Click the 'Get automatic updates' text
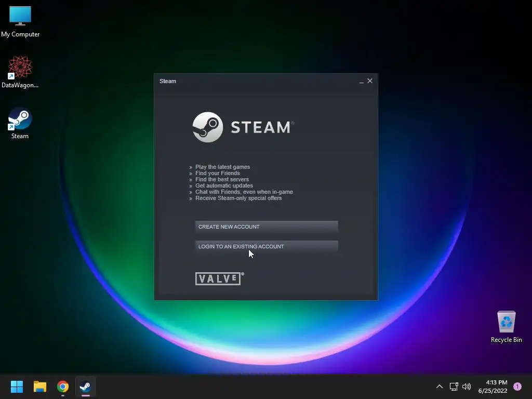This screenshot has height=399, width=532. (224, 185)
